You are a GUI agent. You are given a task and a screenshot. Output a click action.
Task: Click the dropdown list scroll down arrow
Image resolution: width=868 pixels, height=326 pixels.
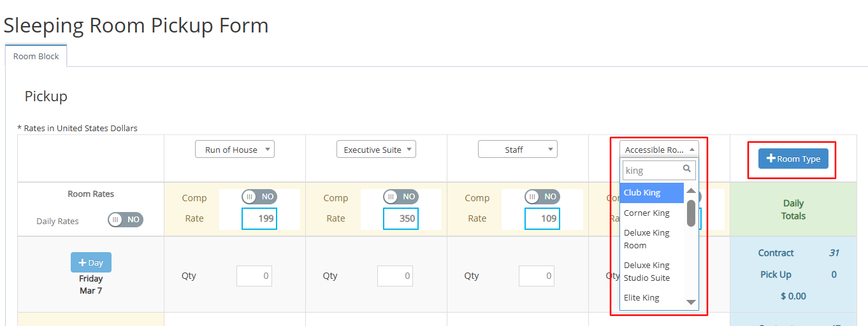point(691,302)
